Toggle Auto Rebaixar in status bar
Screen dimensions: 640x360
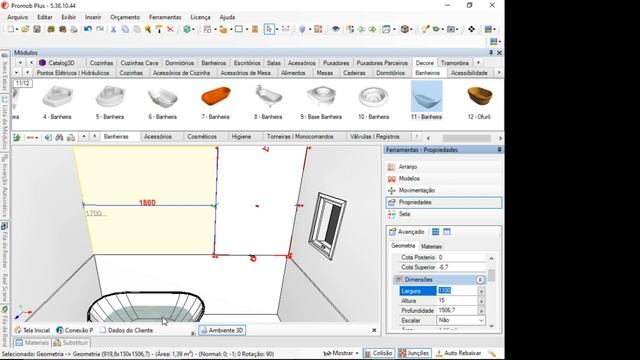[458, 353]
